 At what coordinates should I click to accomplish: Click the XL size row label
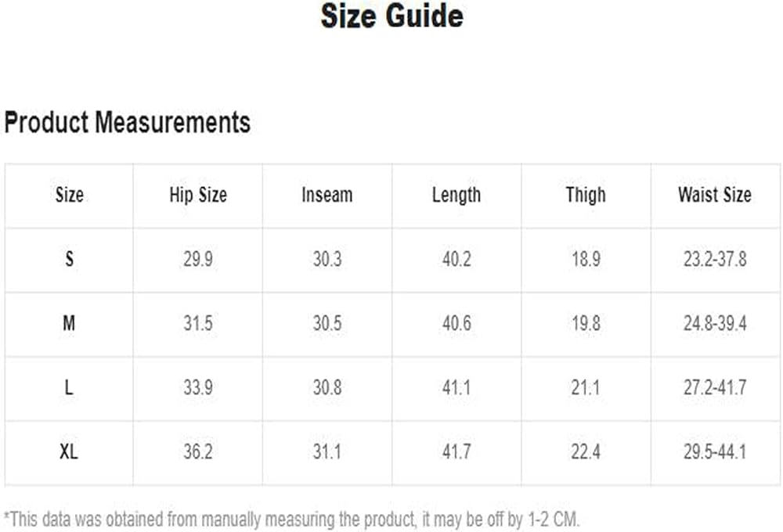click(x=69, y=452)
